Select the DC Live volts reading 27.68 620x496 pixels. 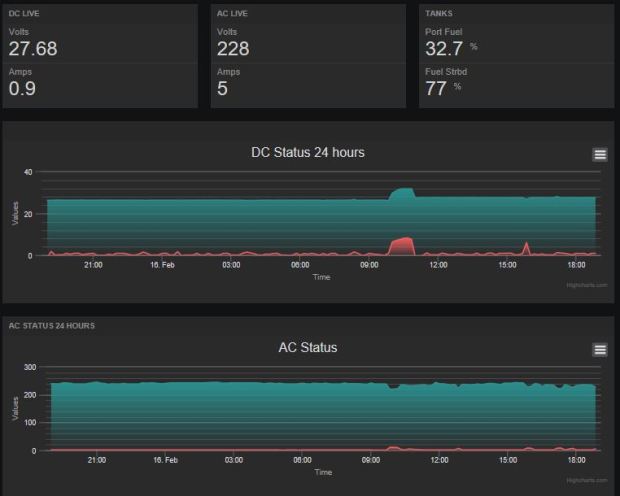[33, 49]
